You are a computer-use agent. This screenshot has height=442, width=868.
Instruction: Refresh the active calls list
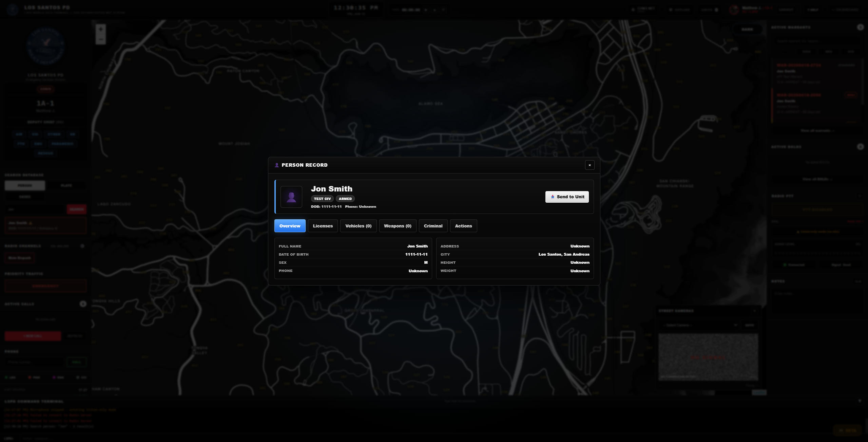pyautogui.click(x=75, y=336)
